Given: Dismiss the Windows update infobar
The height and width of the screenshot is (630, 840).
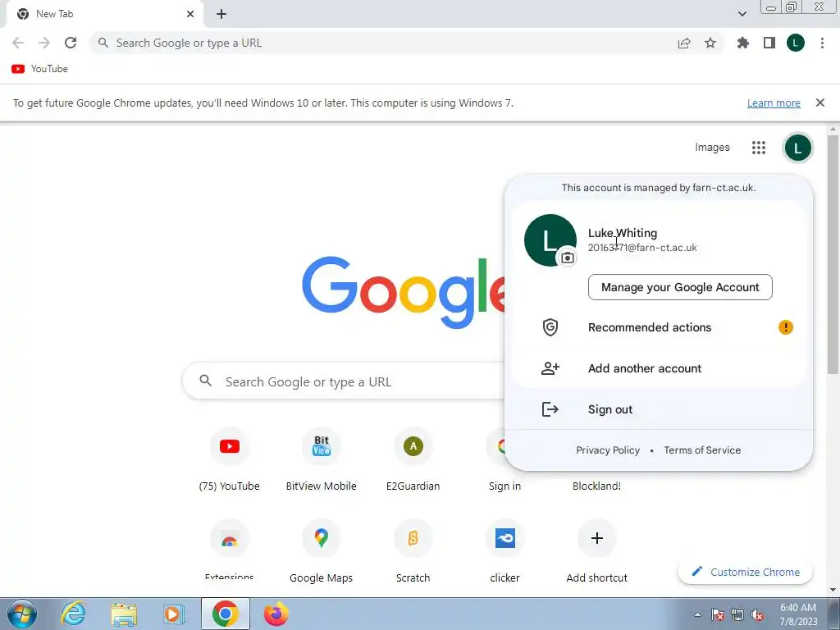Looking at the screenshot, I should coord(820,103).
